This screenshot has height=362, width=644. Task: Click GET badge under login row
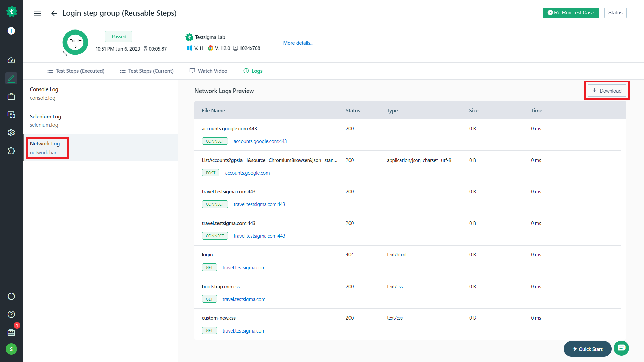[209, 268]
